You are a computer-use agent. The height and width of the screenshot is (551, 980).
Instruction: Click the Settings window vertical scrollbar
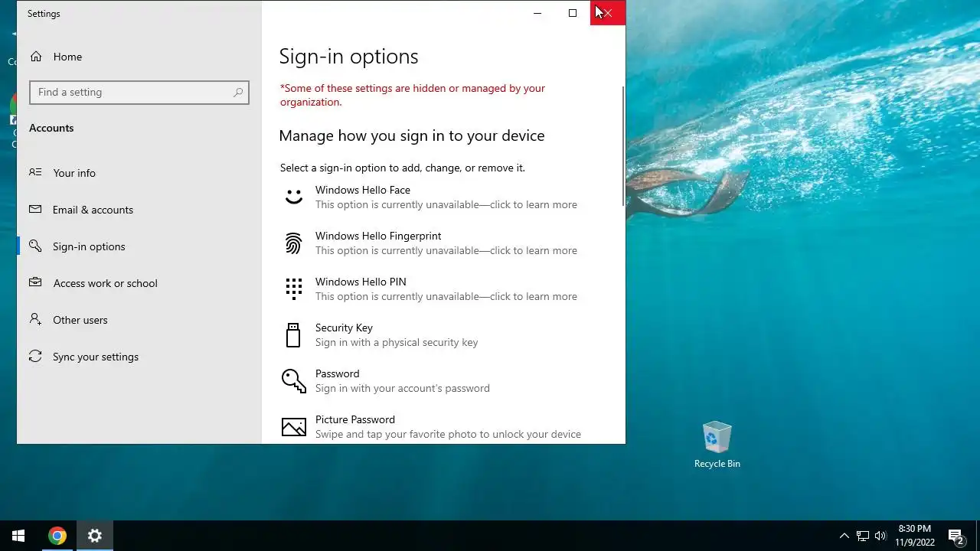click(623, 145)
